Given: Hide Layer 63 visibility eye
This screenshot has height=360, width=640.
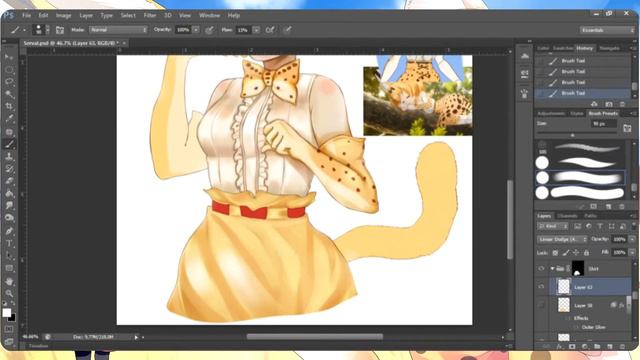Looking at the screenshot, I should pos(542,287).
